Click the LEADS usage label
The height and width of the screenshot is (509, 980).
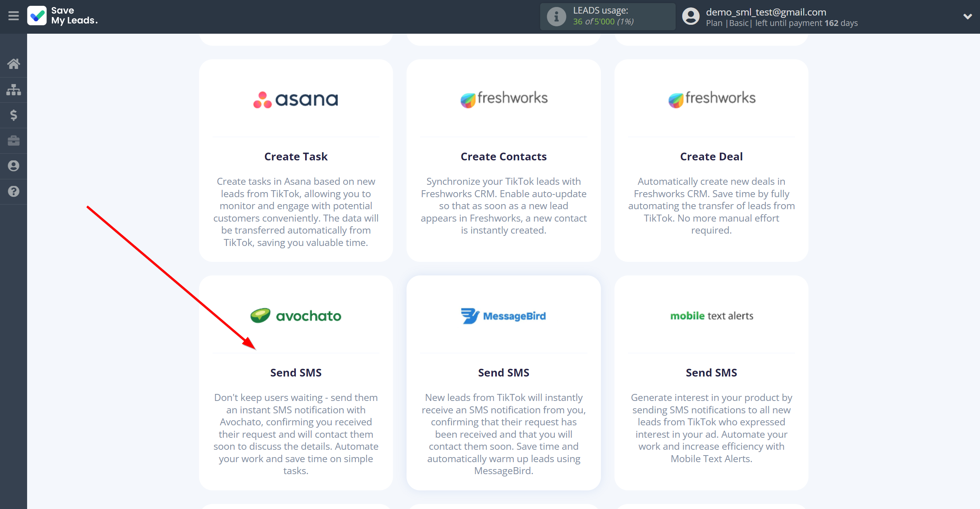point(601,10)
